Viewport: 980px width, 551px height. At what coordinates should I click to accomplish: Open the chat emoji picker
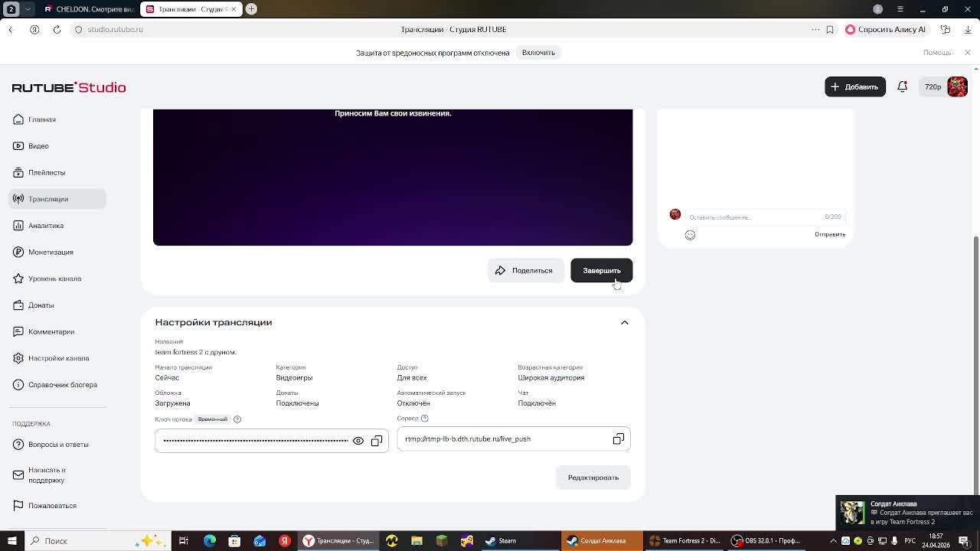click(x=690, y=235)
